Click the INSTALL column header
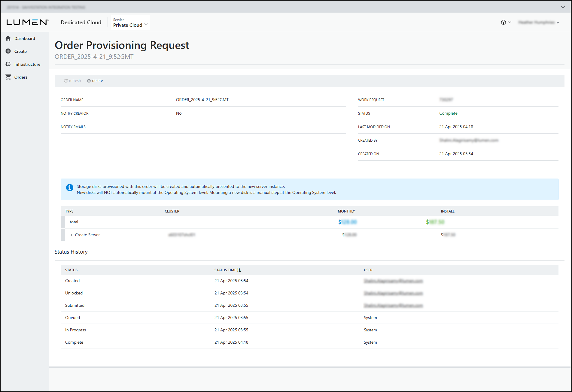This screenshot has width=572, height=392. [448, 211]
